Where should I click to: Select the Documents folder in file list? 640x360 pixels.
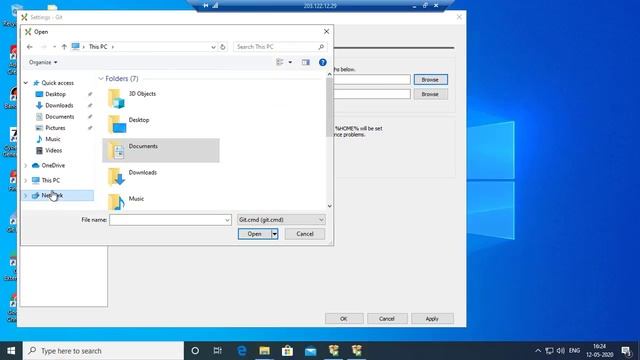point(161,151)
